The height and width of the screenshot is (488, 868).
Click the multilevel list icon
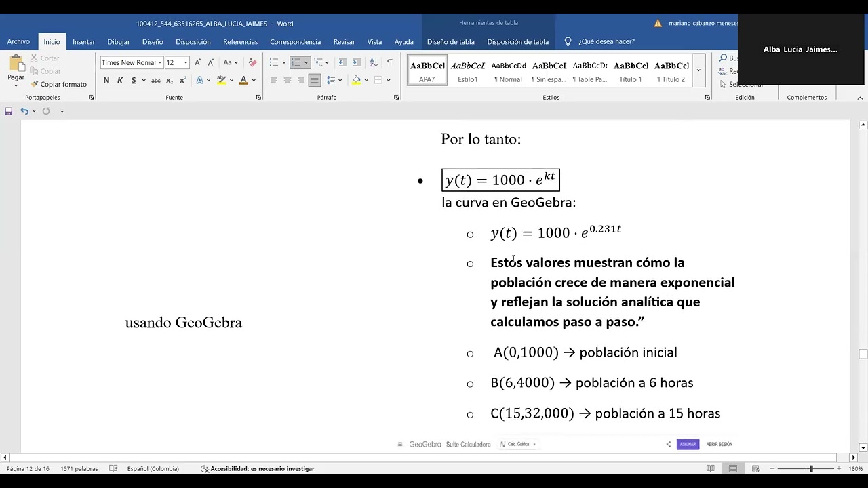click(318, 62)
